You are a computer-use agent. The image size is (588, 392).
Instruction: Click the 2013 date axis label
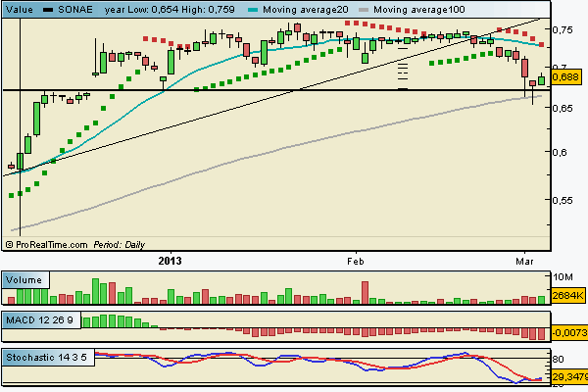pyautogui.click(x=170, y=261)
